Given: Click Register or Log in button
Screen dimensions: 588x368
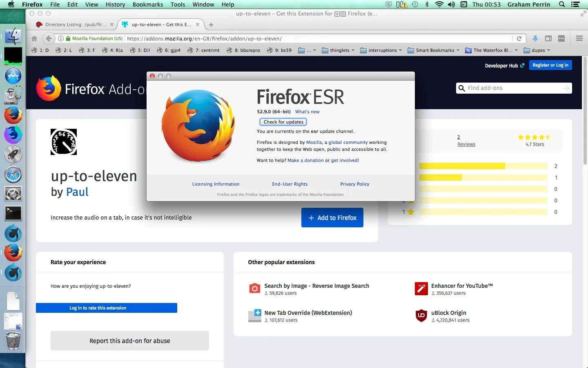Looking at the screenshot, I should click(550, 65).
